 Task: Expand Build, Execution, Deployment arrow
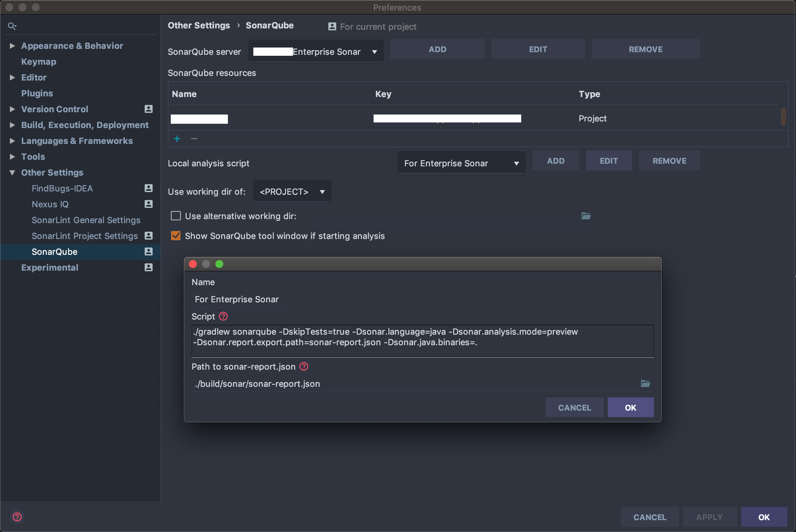click(12, 125)
